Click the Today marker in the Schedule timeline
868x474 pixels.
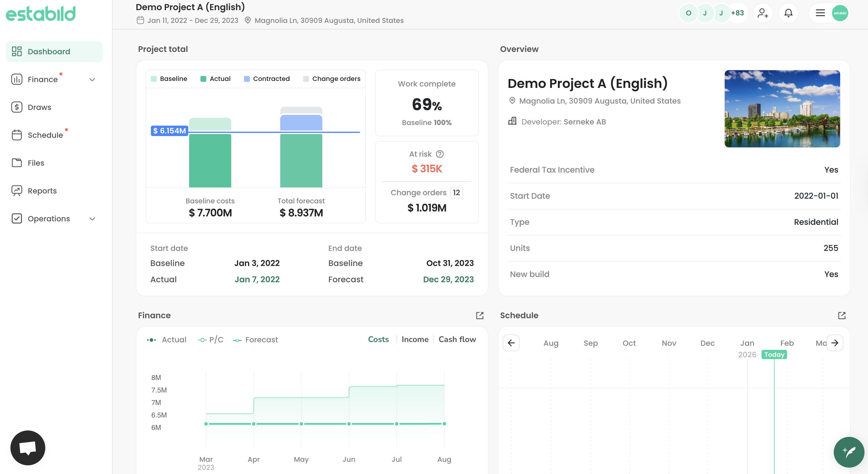(x=774, y=354)
